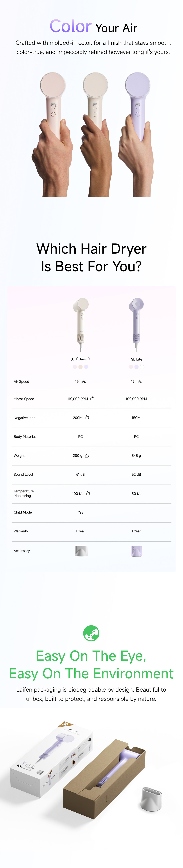Click the thumbs-up icon beside 280 g weight
Viewport: 183px width, 868px height.
click(x=87, y=455)
